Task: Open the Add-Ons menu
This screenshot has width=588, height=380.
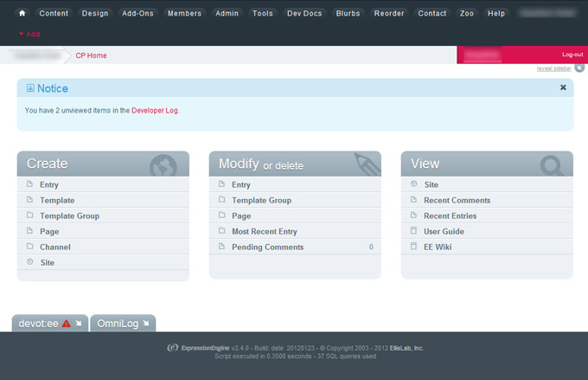Action: 137,14
